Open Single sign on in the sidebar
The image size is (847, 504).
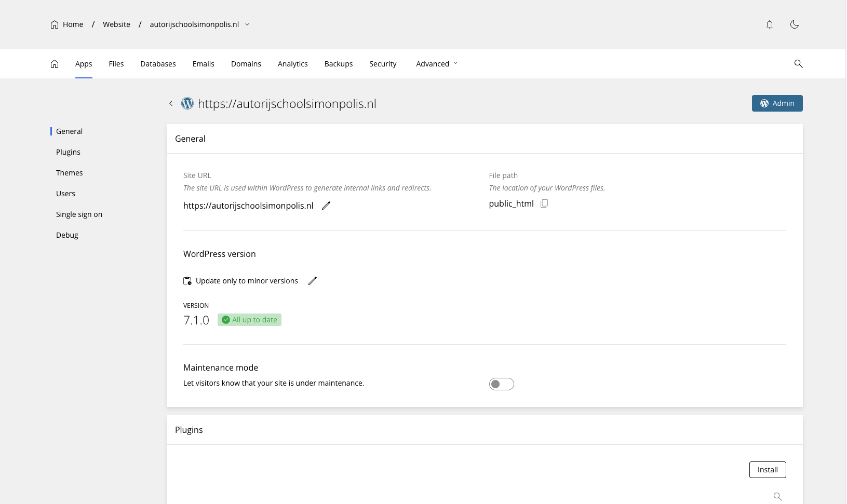pos(79,214)
